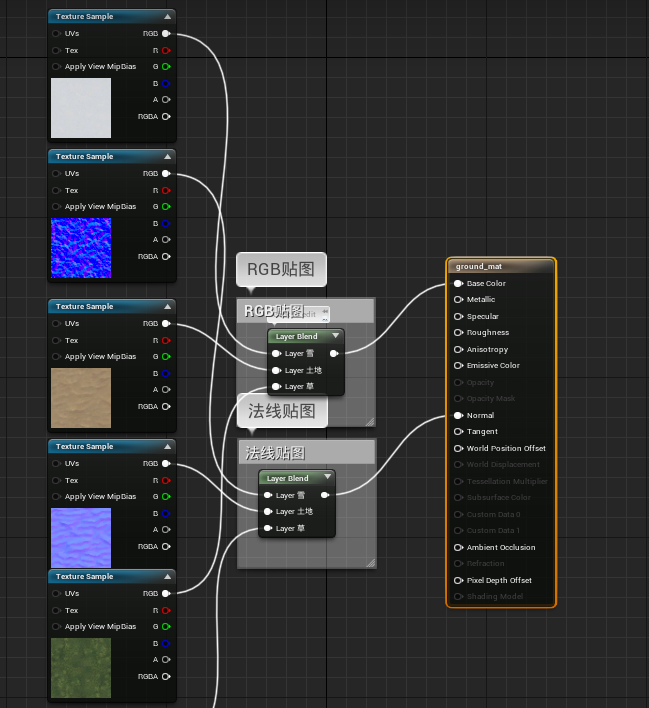Select the ground_mat node title
Viewport: 649px width, 708px height.
coord(479,266)
